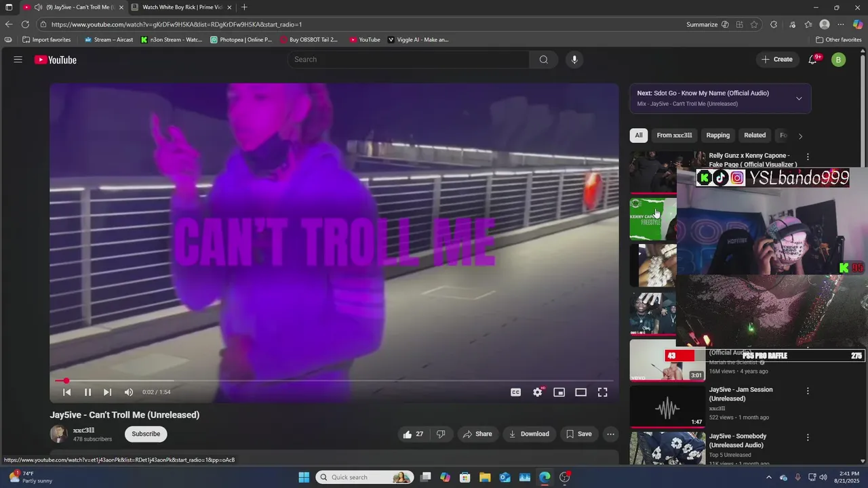This screenshot has height=488, width=868.
Task: Add this page to favorites star
Action: click(x=754, y=24)
